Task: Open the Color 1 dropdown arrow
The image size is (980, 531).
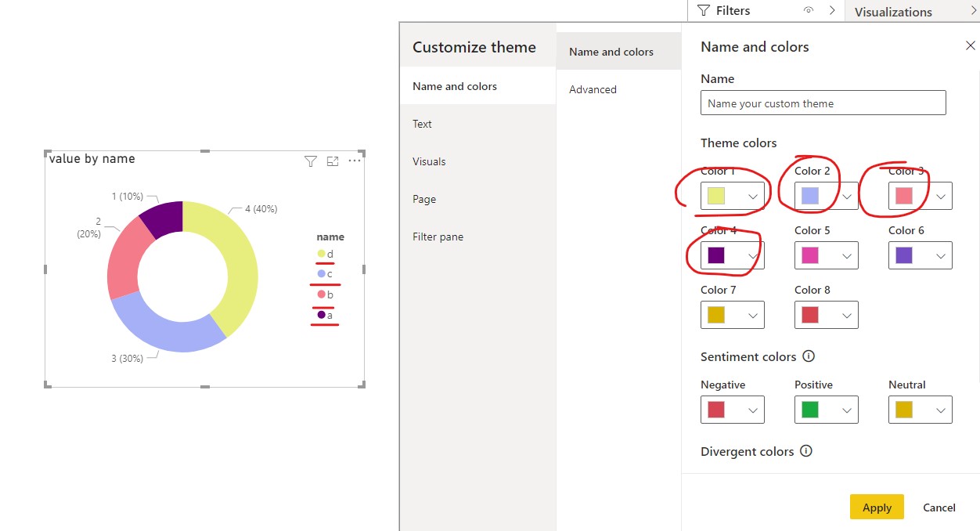Action: tap(753, 197)
